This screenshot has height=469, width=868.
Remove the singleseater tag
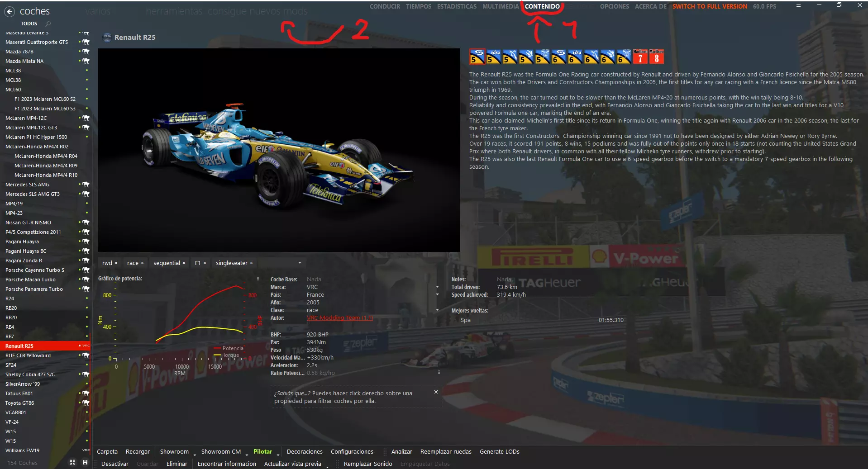click(251, 263)
